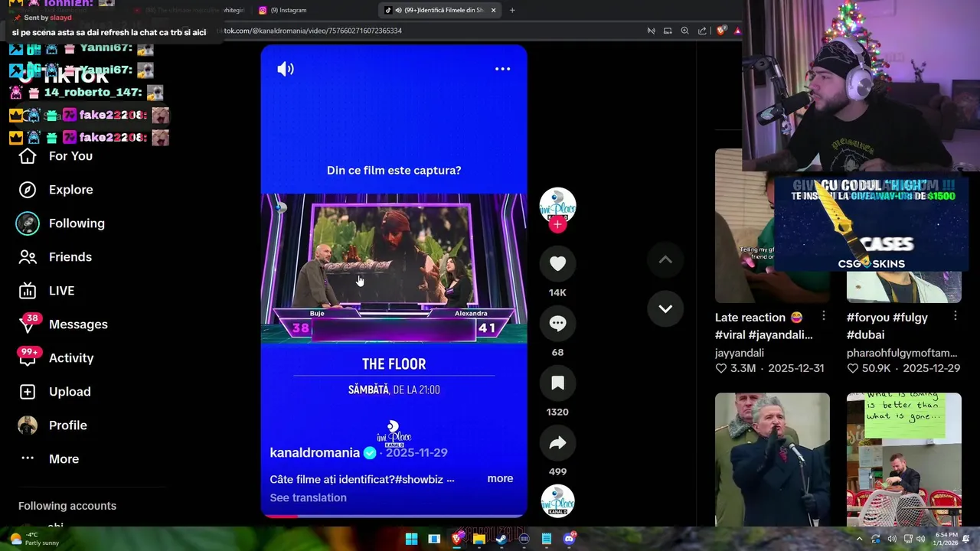Open the For You feed
This screenshot has height=551, width=980.
pyautogui.click(x=70, y=156)
